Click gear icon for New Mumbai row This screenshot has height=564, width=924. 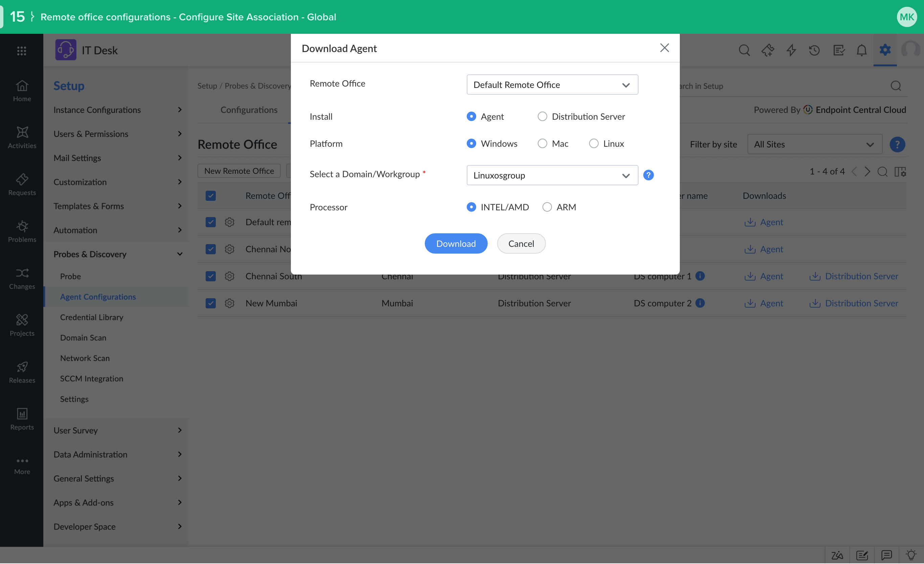coord(230,303)
